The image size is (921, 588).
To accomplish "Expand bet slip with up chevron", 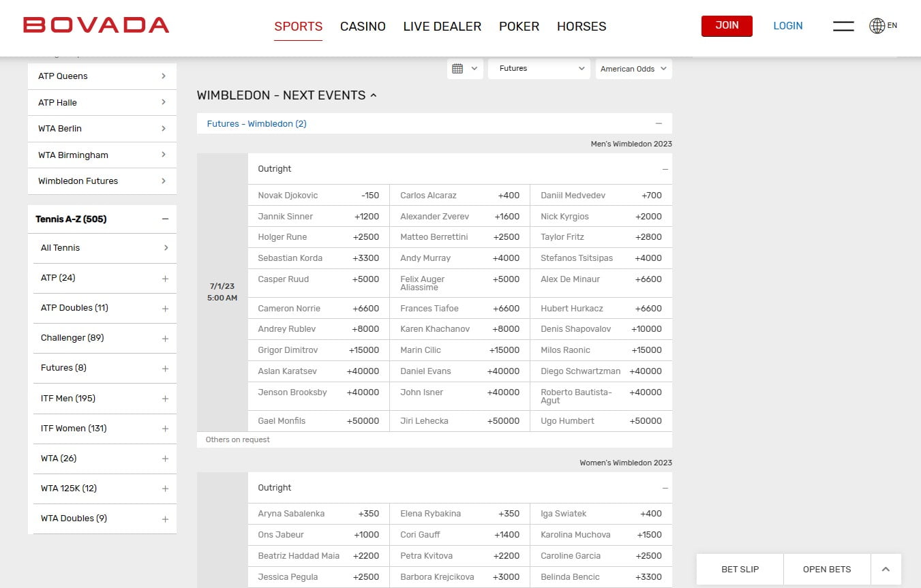I will [x=886, y=569].
